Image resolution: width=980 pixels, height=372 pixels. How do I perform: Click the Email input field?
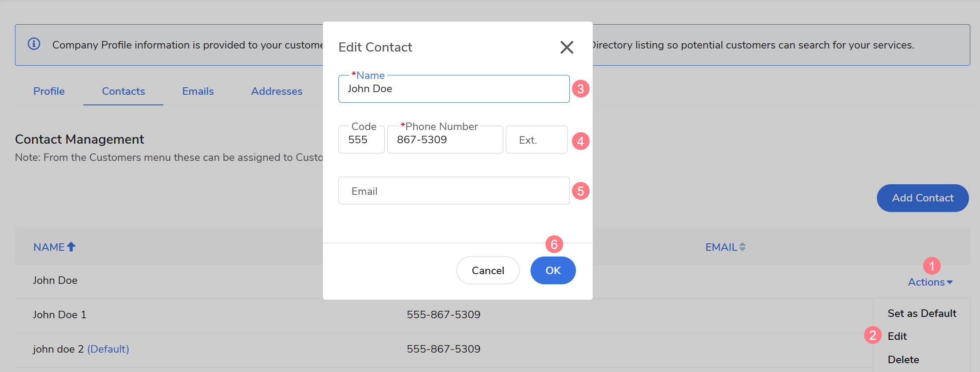454,191
